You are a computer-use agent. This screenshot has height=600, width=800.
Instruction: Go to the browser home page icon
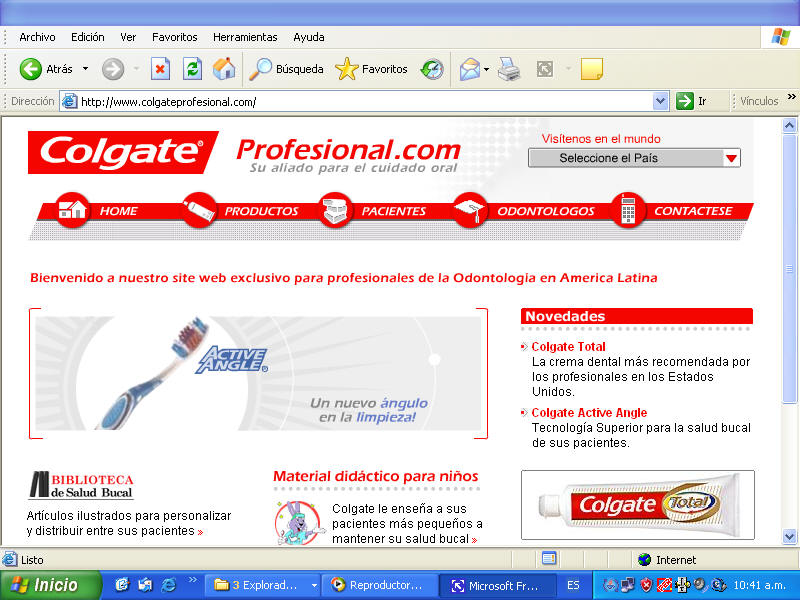tap(224, 69)
